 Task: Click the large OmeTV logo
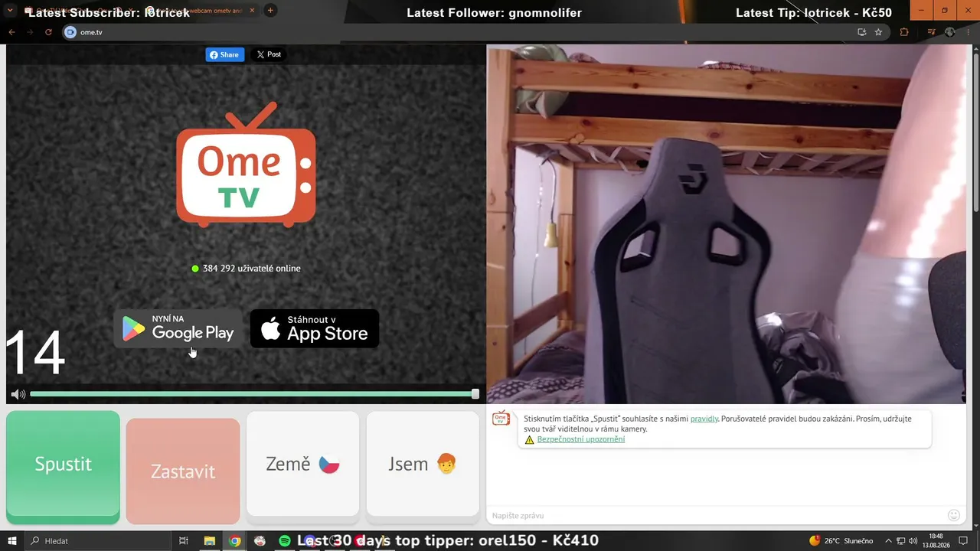(246, 165)
